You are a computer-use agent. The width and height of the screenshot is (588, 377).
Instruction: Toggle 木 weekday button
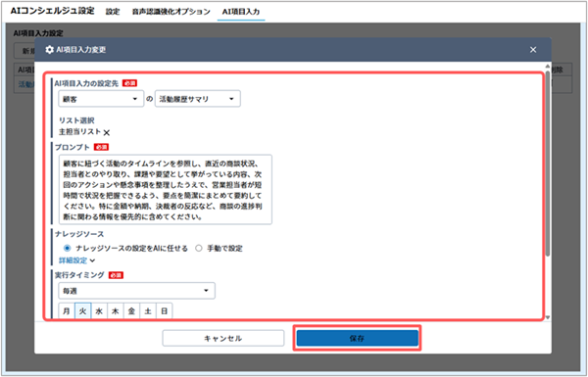115,311
